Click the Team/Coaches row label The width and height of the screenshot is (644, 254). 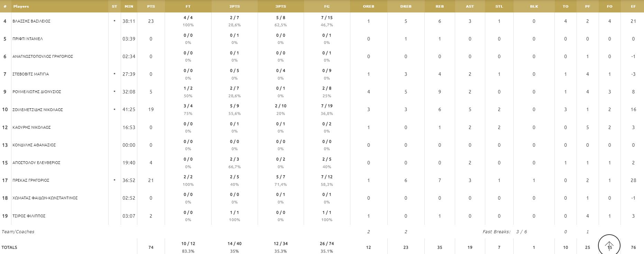coord(18,232)
